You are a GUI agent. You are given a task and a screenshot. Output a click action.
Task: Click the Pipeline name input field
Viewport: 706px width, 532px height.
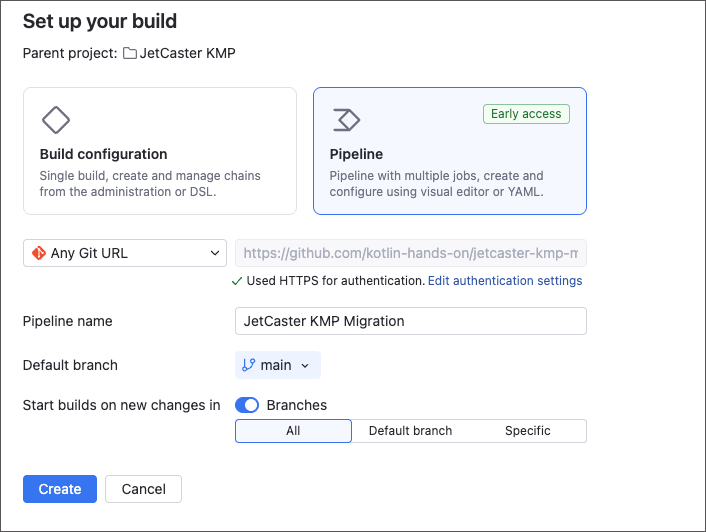[411, 321]
